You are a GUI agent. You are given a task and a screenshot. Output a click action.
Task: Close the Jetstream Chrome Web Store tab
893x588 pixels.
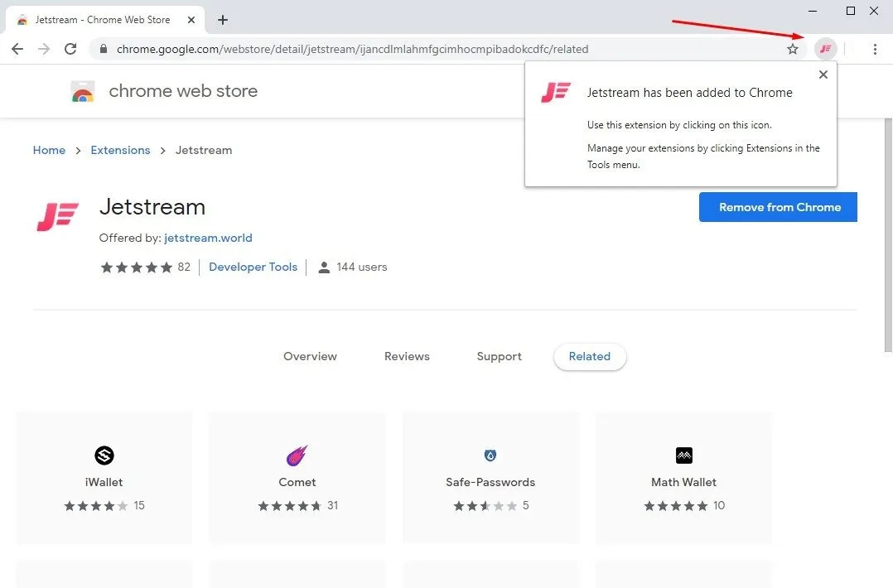pyautogui.click(x=191, y=20)
